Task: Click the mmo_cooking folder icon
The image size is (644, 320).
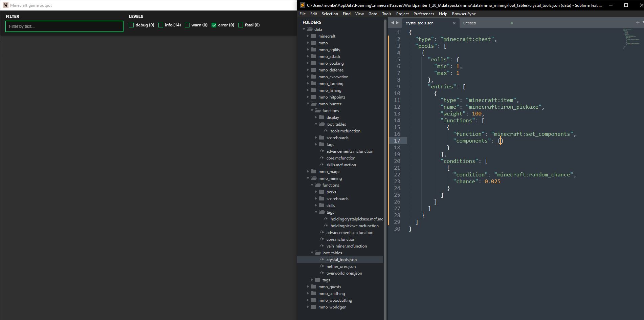Action: 314,63
